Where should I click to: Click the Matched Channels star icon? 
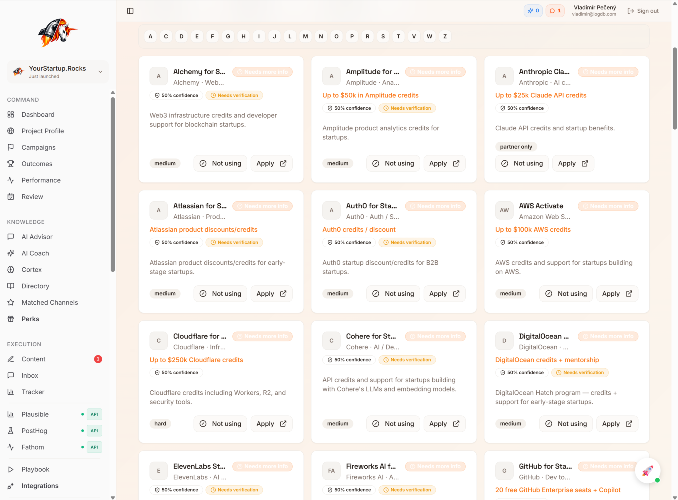coord(12,302)
